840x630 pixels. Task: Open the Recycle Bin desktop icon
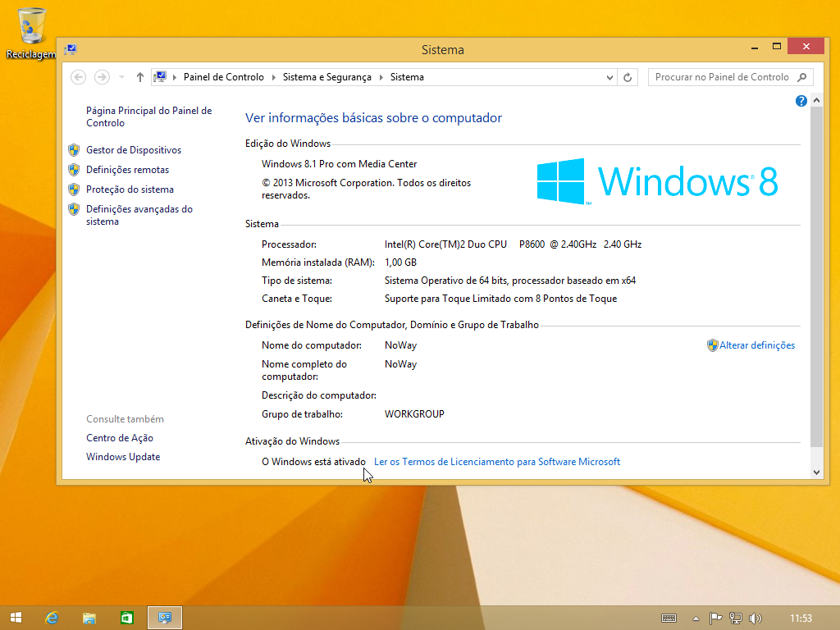30,33
